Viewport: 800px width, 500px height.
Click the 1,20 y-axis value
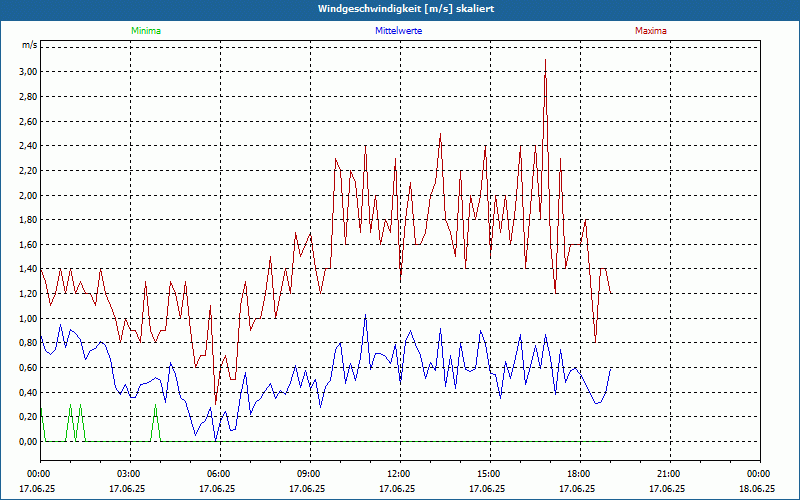(29, 294)
